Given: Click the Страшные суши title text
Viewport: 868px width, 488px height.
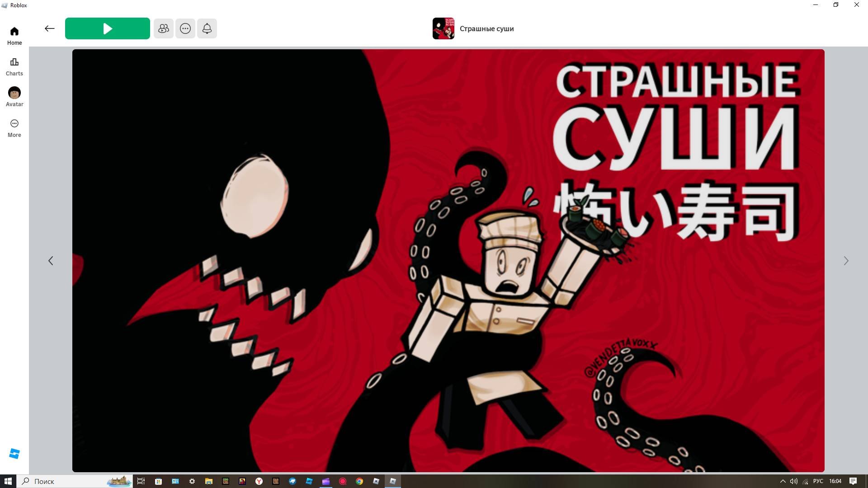Looking at the screenshot, I should 486,29.
